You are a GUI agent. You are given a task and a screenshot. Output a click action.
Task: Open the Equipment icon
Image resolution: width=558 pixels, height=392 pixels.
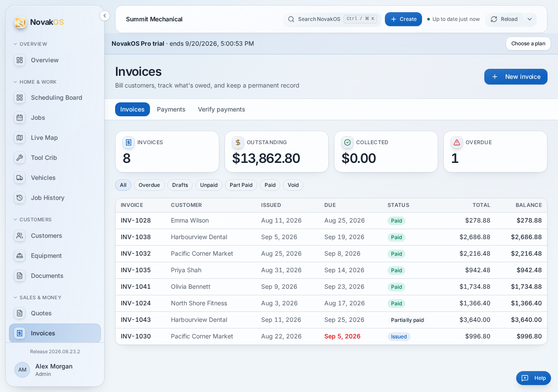[x=20, y=256]
